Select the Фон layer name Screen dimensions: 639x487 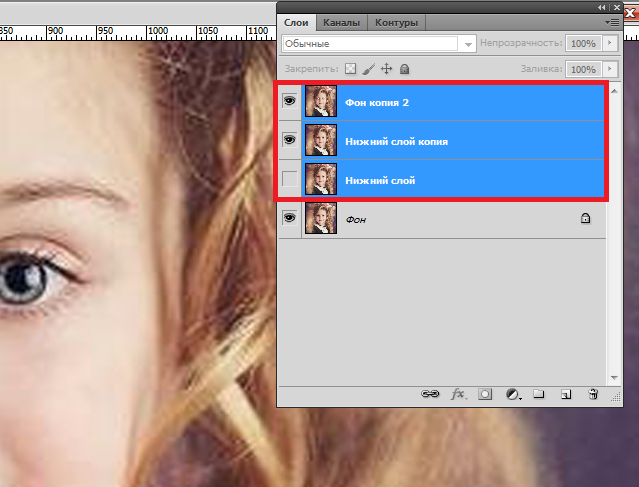point(356,220)
